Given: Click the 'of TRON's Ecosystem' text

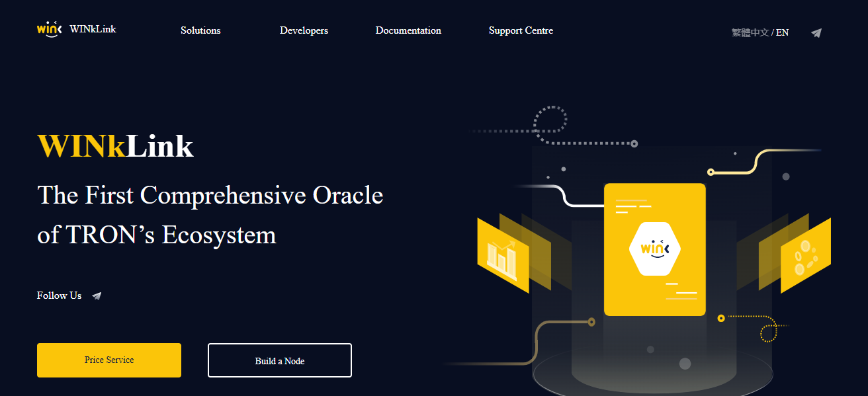Looking at the screenshot, I should coord(157,235).
